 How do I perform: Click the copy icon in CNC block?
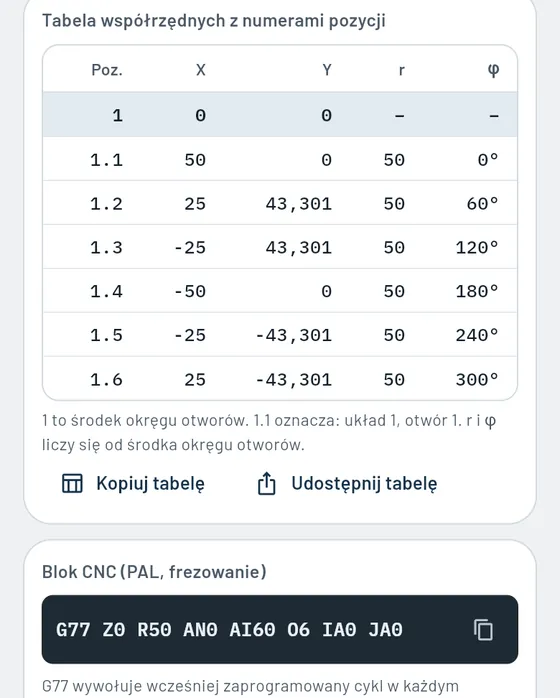pos(483,629)
